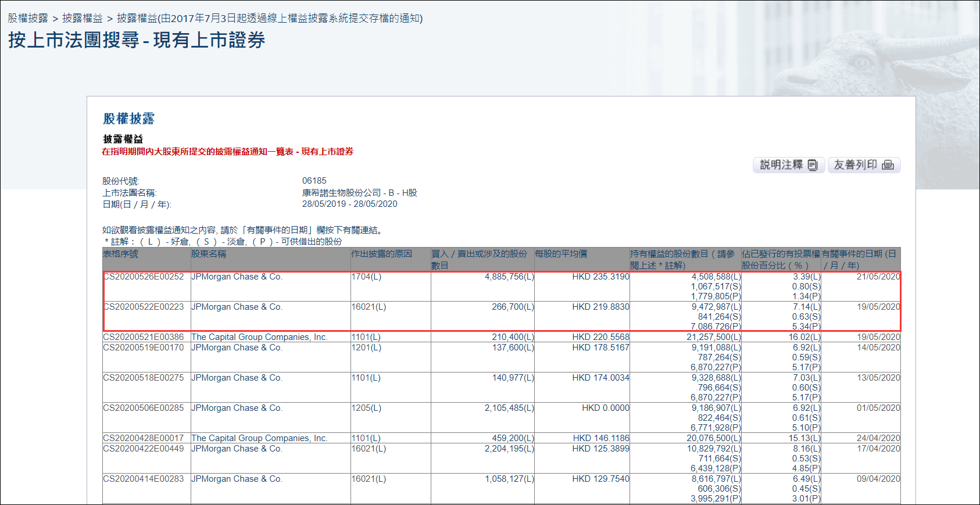The height and width of the screenshot is (505, 980).
Task: Sort by 作出披露的原因 column header
Action: [381, 254]
